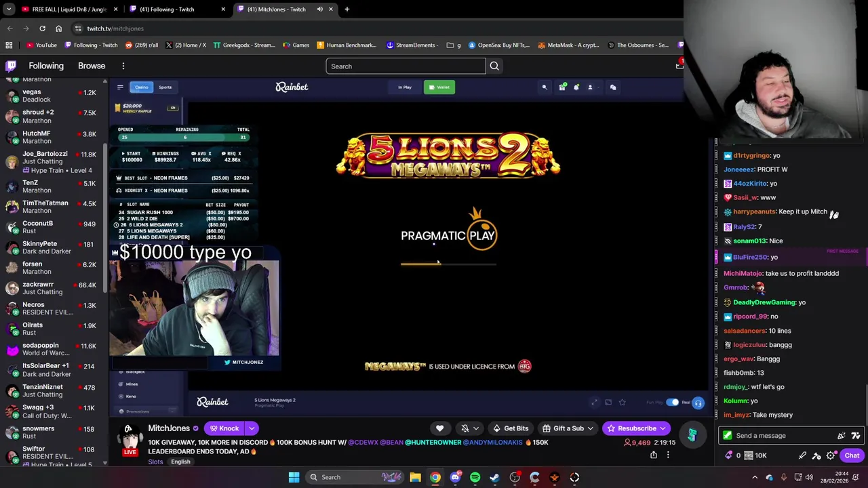Click the purple Chat send button
This screenshot has height=488, width=868.
click(x=852, y=455)
